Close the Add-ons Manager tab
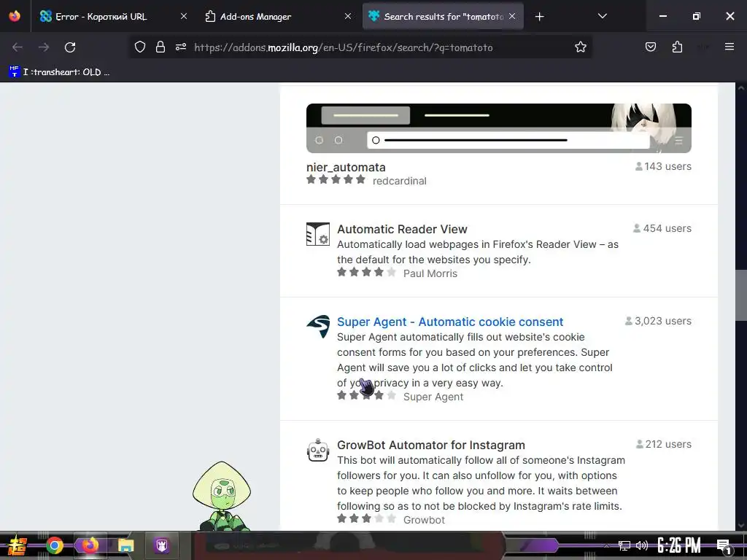 pyautogui.click(x=348, y=16)
